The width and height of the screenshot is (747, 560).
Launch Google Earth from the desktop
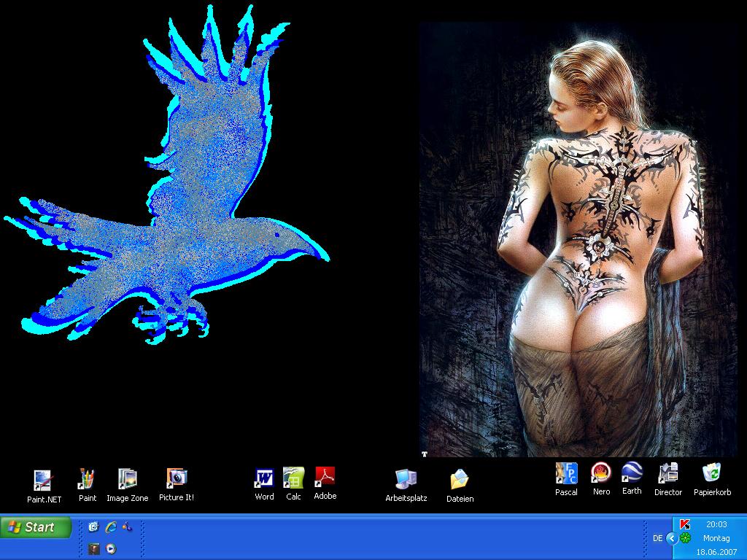pyautogui.click(x=632, y=473)
